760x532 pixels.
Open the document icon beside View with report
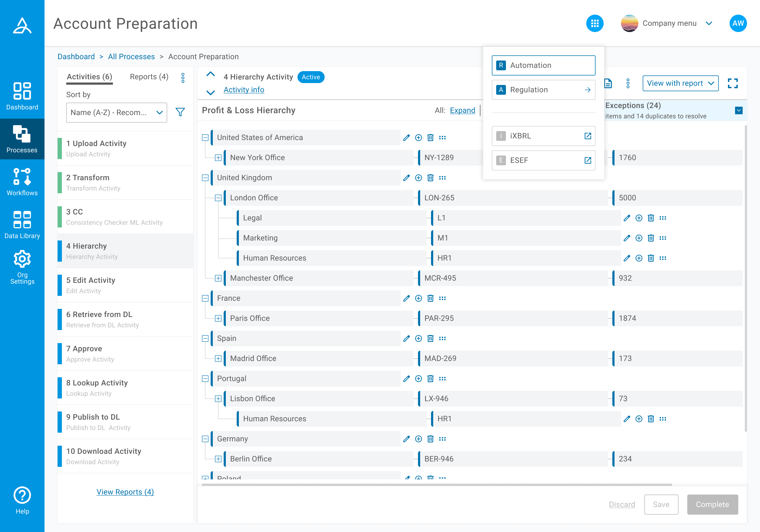(x=608, y=83)
